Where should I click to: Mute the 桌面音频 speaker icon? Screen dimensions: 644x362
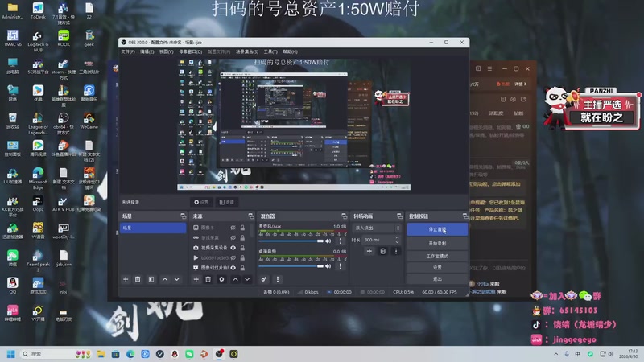pos(328,266)
